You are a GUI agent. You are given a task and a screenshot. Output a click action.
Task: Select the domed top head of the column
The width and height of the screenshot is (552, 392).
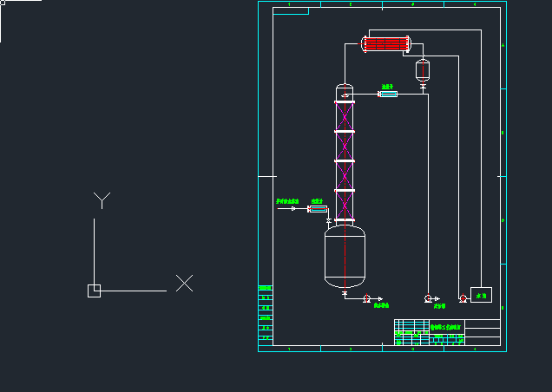345,91
